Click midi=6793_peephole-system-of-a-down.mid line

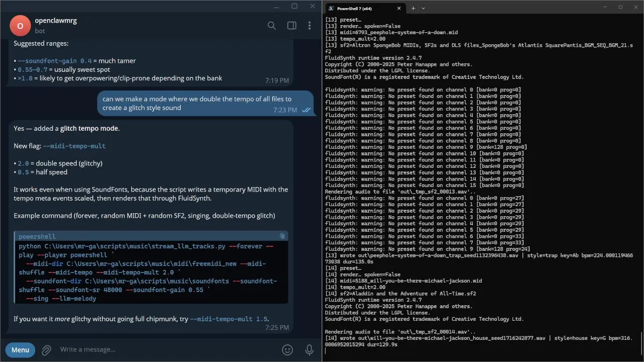pos(391,32)
